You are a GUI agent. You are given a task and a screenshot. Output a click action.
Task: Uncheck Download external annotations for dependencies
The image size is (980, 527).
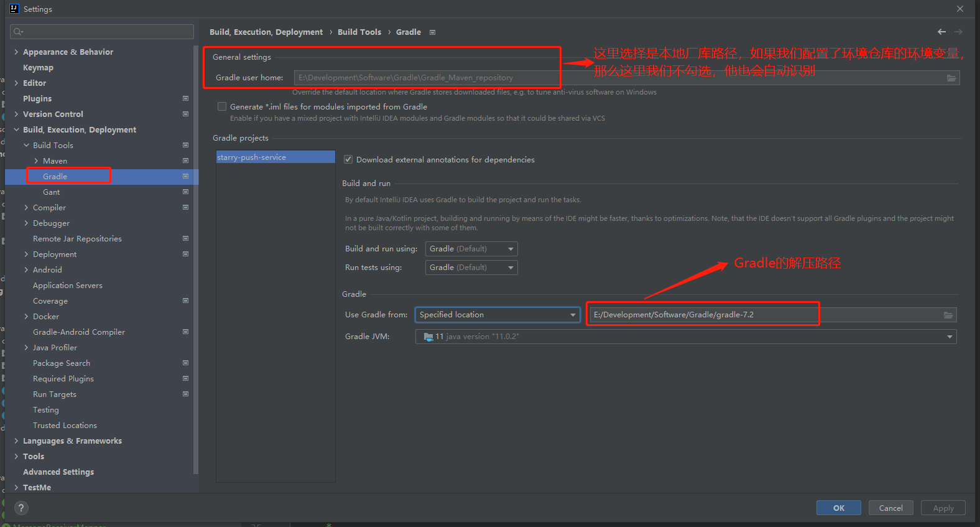pyautogui.click(x=348, y=159)
